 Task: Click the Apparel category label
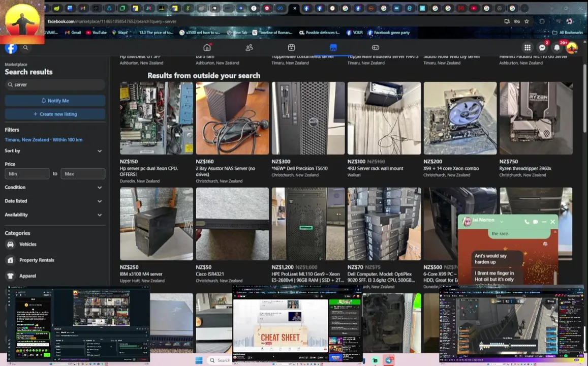pyautogui.click(x=28, y=276)
